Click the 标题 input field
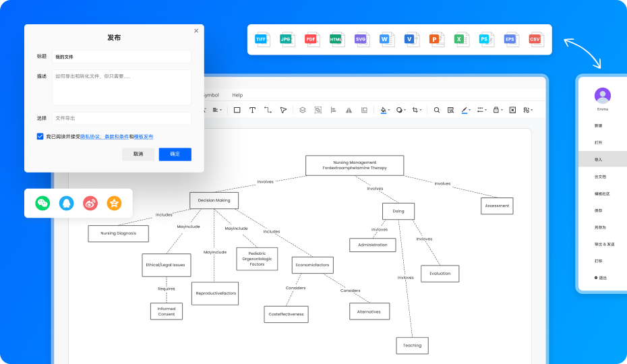This screenshot has width=627, height=364. click(x=121, y=57)
